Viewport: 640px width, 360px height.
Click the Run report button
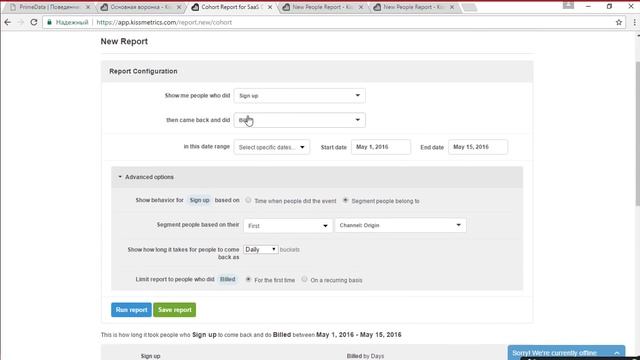click(131, 310)
